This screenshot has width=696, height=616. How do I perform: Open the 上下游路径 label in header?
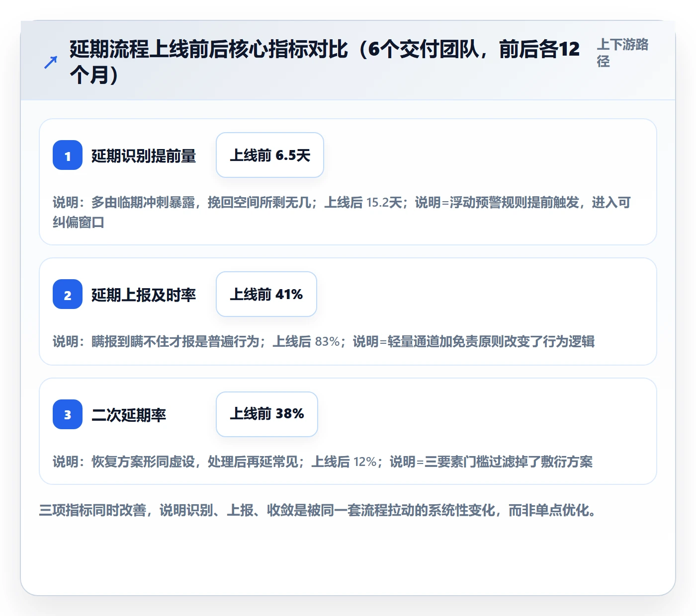(x=622, y=53)
